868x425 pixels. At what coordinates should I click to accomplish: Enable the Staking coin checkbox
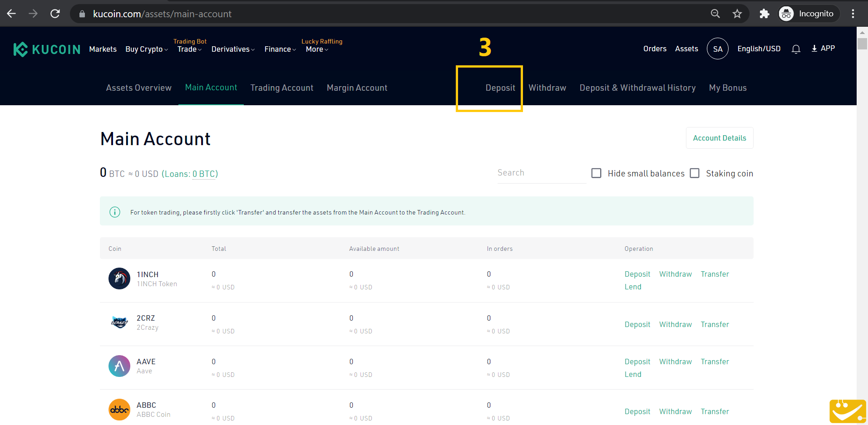pos(695,173)
